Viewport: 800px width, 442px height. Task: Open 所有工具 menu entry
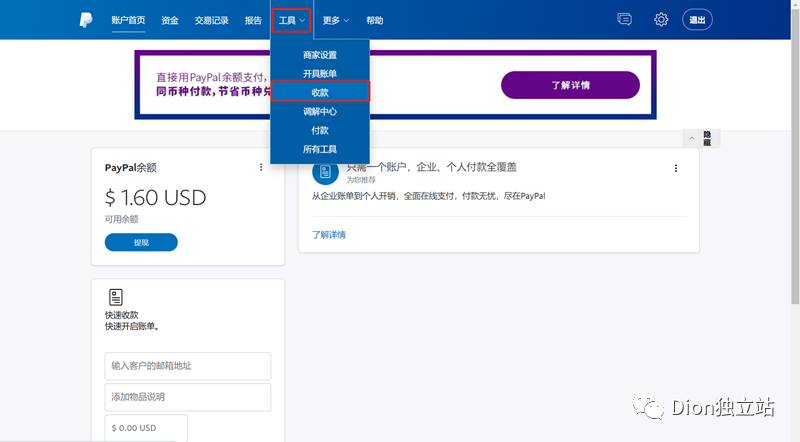click(320, 150)
